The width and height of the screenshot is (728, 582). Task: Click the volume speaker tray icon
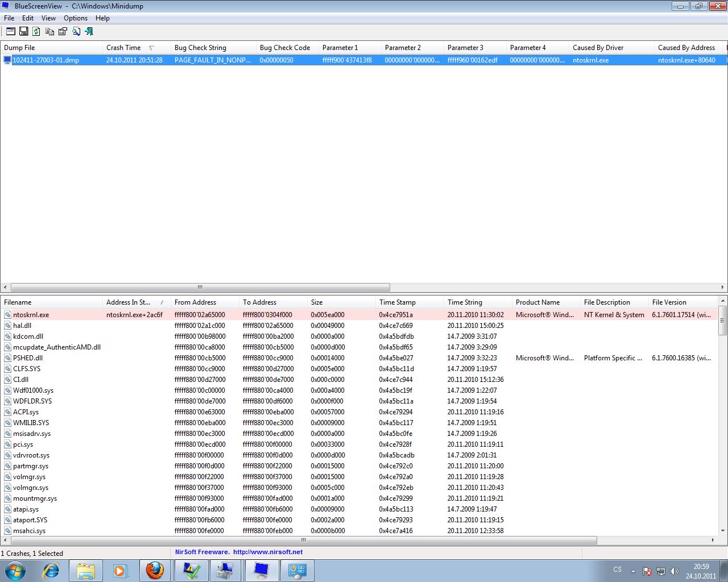(675, 571)
